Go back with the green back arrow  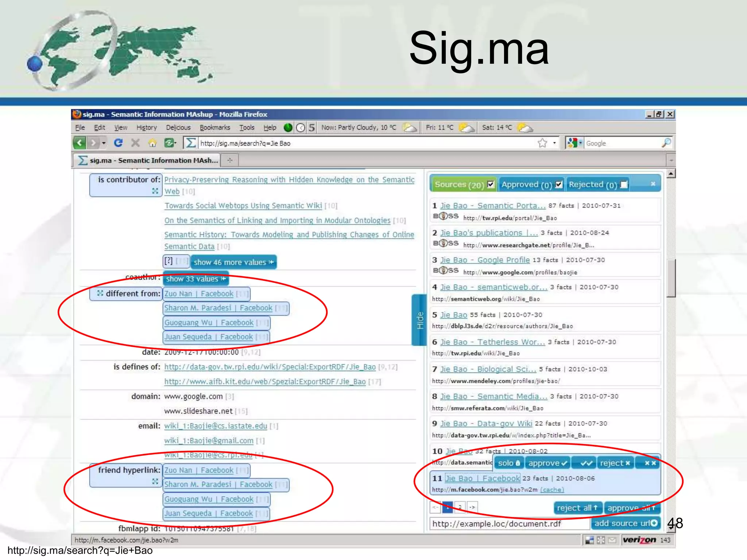(80, 143)
